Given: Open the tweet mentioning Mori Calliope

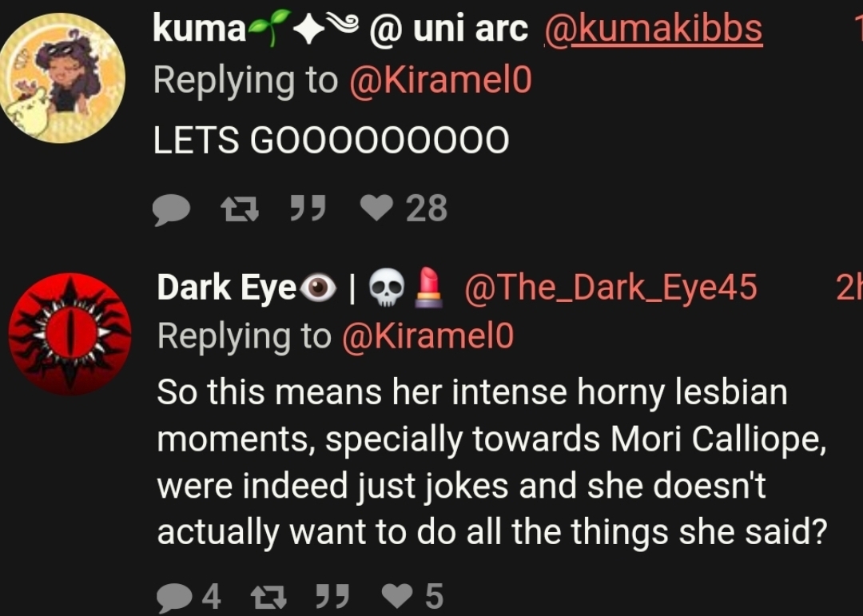Looking at the screenshot, I should point(492,463).
